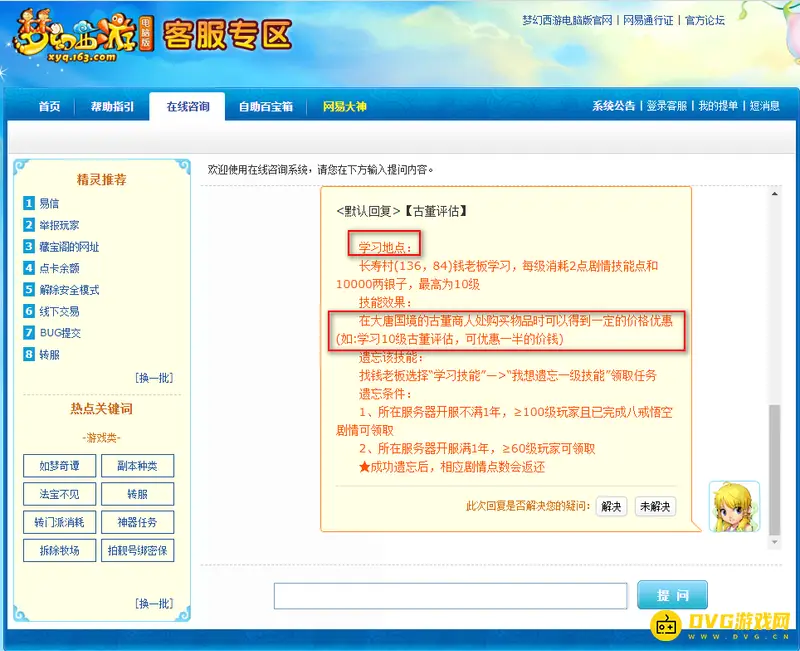Click the 拍靓号绑密保 keyword button

(137, 550)
